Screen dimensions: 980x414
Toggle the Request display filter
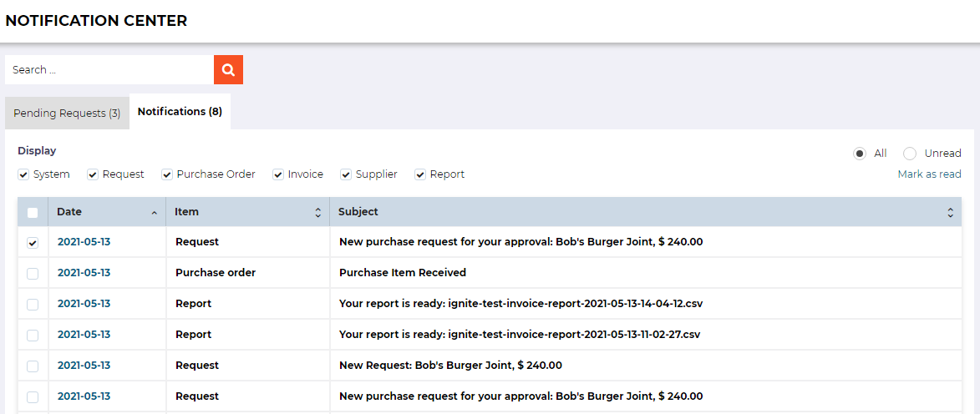[93, 174]
